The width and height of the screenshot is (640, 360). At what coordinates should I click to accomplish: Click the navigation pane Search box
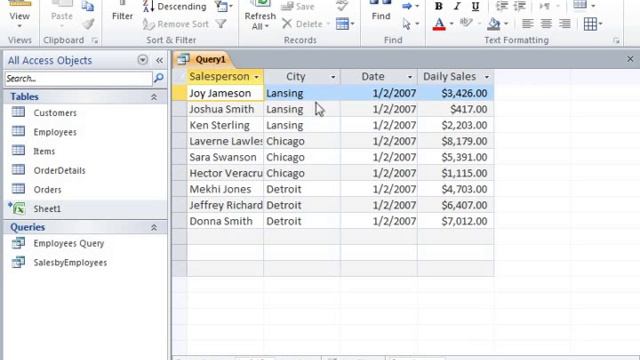(78, 78)
